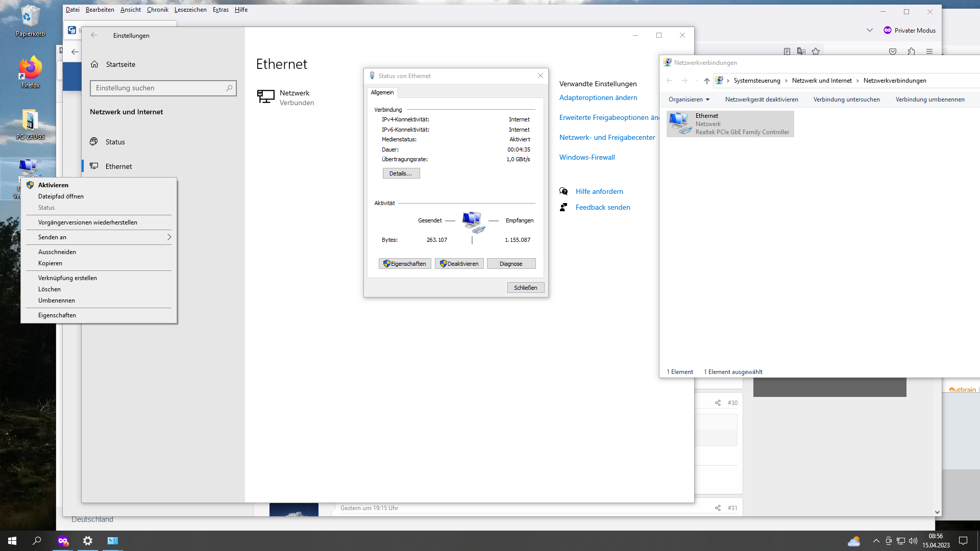980x551 pixels.
Task: Select the Allgemein tab
Action: [382, 92]
